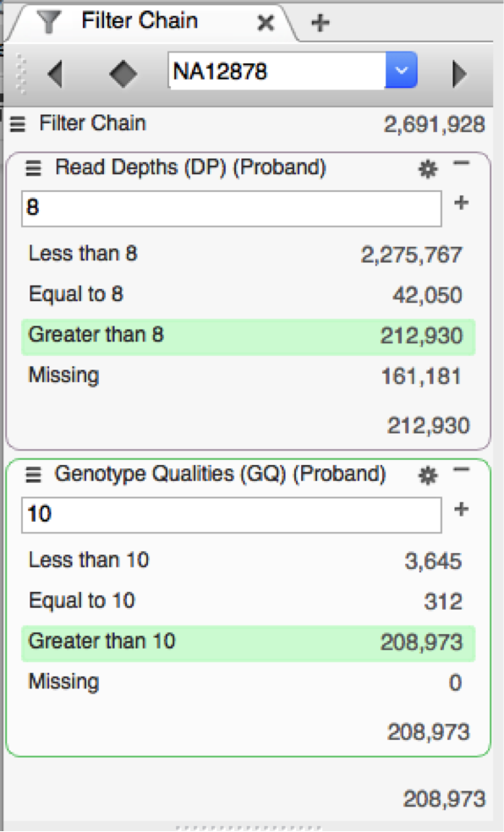Open the Filter Chain hamburger menu
504x832 pixels.
[18, 123]
